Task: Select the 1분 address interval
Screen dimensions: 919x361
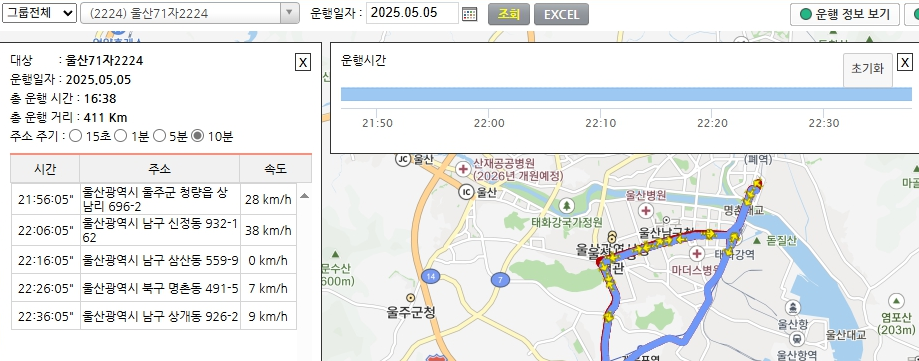Action: tap(120, 136)
